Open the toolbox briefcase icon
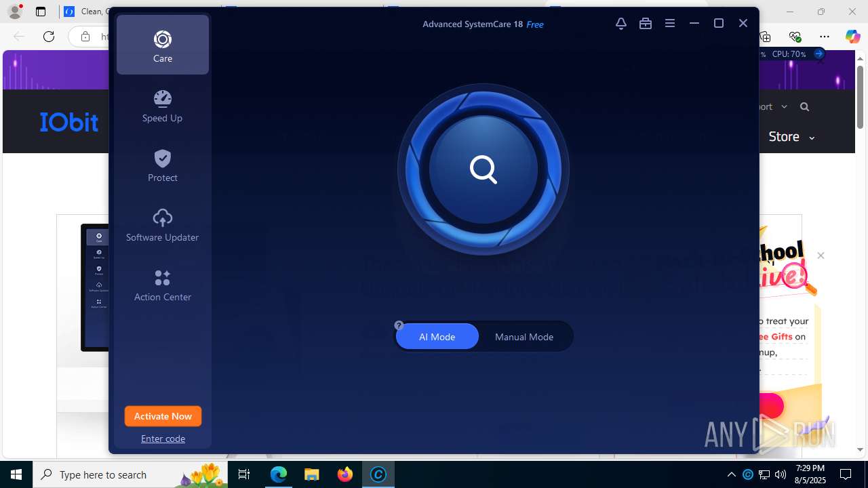The height and width of the screenshot is (488, 868). coord(646,24)
